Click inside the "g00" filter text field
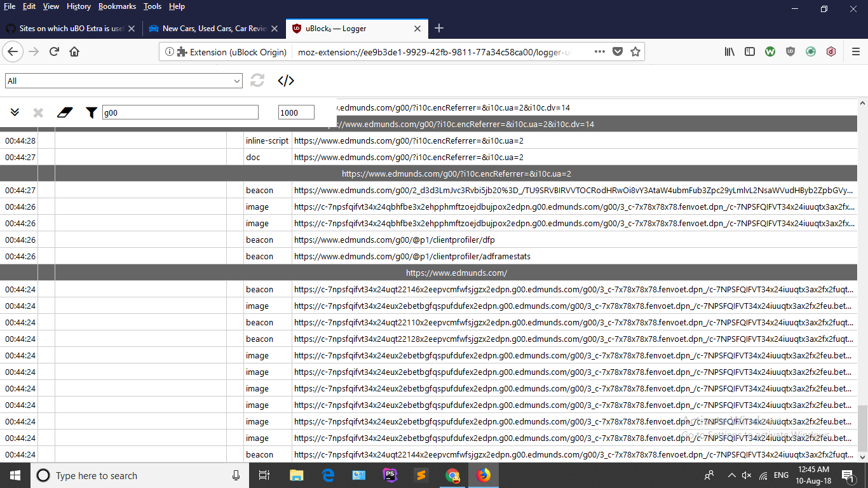The width and height of the screenshot is (868, 488). 180,112
